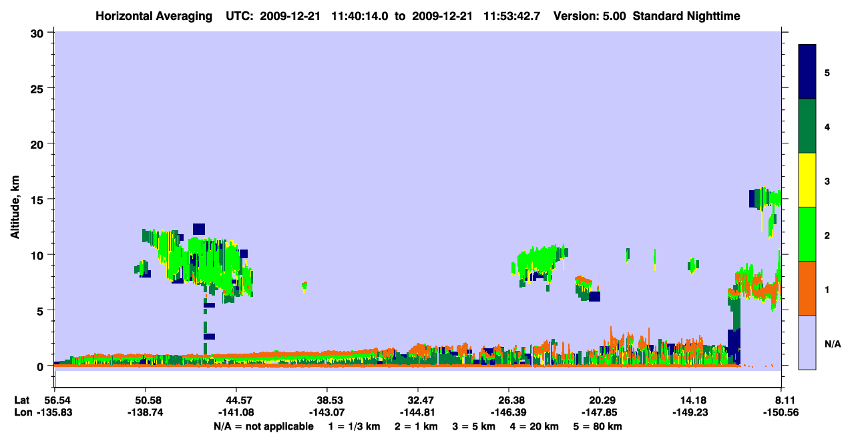Image resolution: width=868 pixels, height=445 pixels.
Task: Click the '1 = 1/3 km' legend note
Action: click(354, 426)
